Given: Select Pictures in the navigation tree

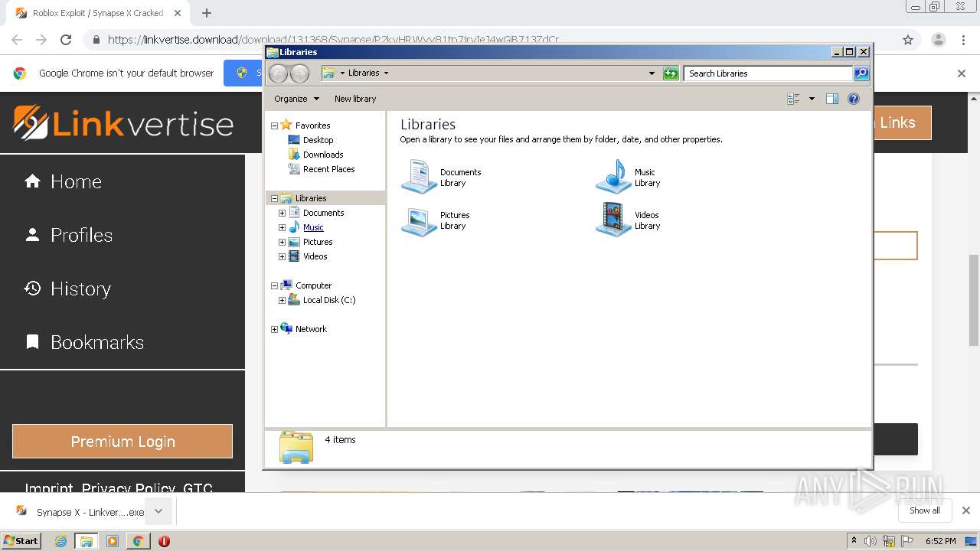Looking at the screenshot, I should pyautogui.click(x=318, y=242).
